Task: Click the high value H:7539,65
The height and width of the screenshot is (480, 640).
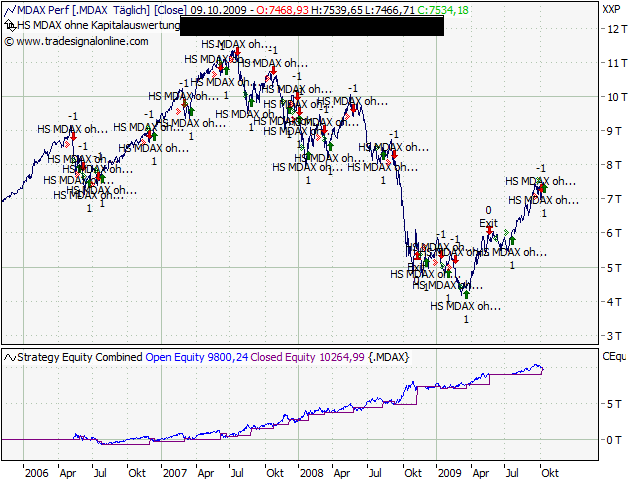Action: [337, 10]
